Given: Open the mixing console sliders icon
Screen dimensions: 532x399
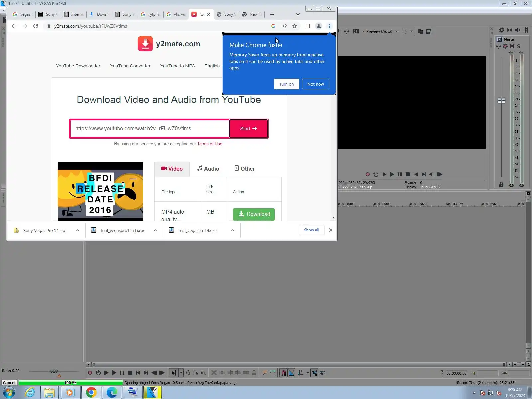Looking at the screenshot, I should [526, 30].
